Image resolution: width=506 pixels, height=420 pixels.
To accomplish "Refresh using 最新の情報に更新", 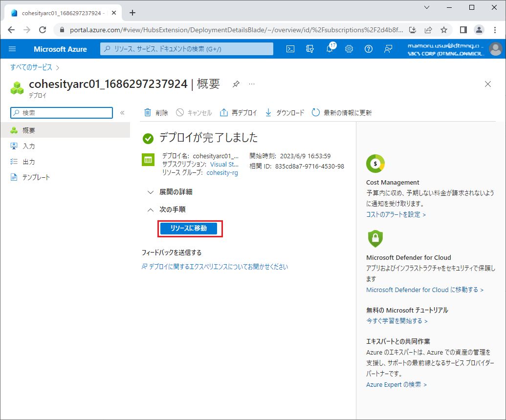I will click(342, 112).
